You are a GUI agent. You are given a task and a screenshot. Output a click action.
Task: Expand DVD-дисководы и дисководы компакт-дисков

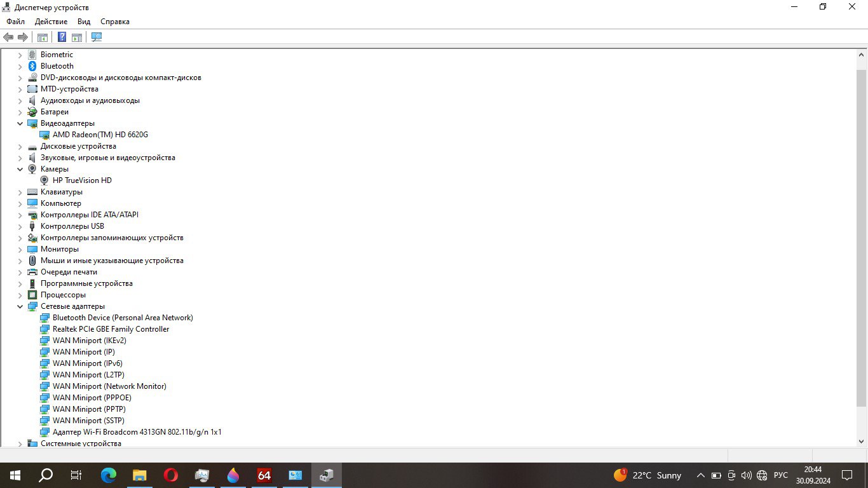coord(20,78)
